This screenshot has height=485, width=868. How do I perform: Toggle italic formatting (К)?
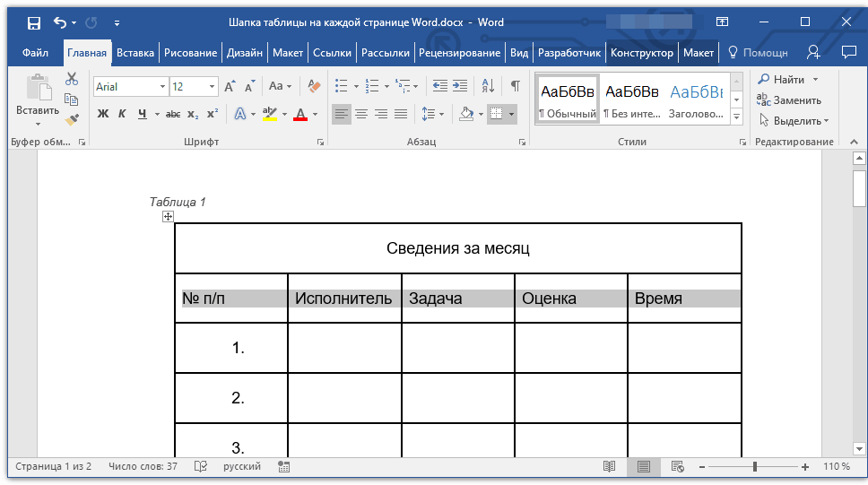tap(123, 114)
